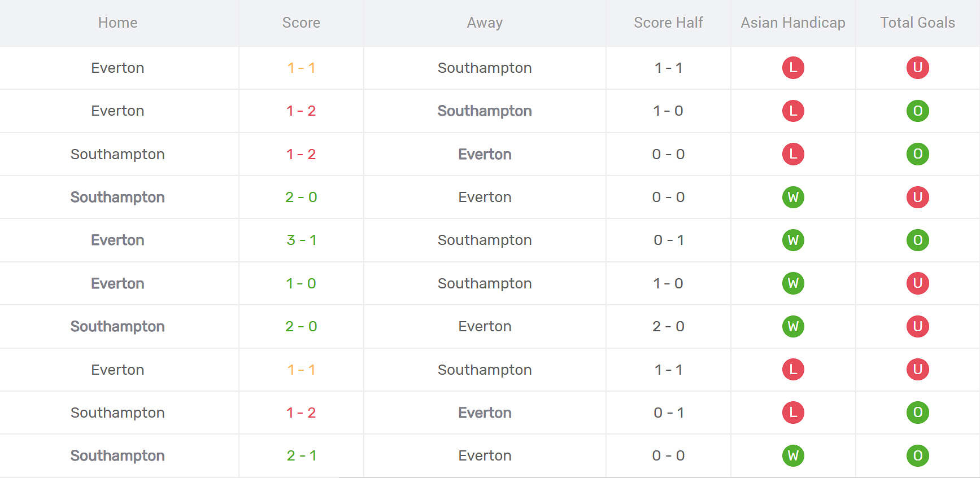Select the Away column header
Screen dimensions: 980x478
pyautogui.click(x=485, y=23)
